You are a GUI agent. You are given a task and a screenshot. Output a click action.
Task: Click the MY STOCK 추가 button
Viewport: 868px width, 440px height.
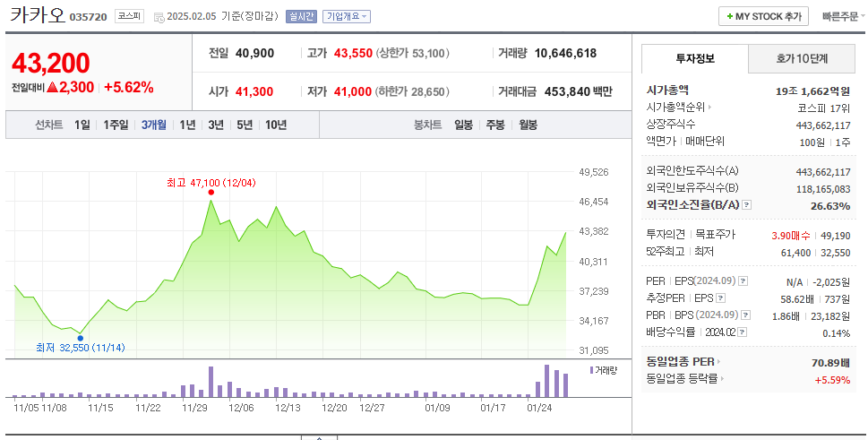[764, 17]
